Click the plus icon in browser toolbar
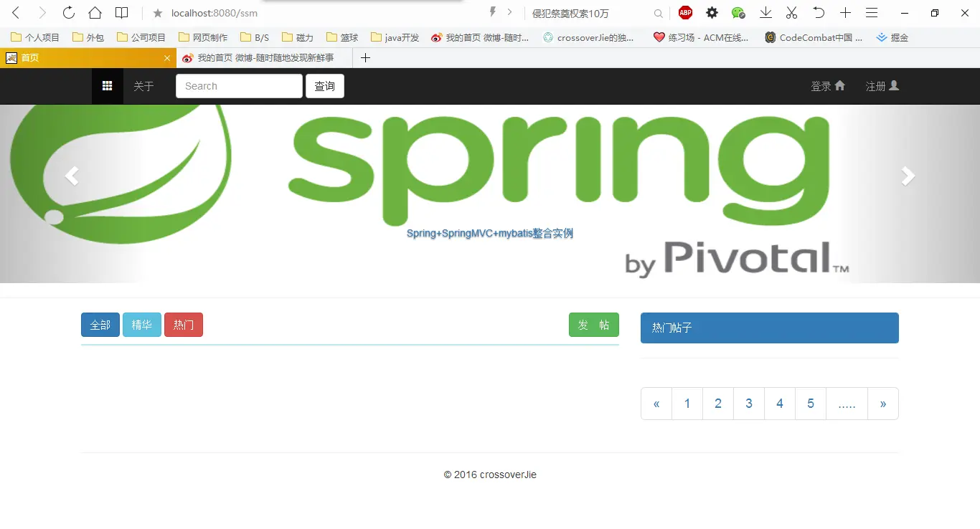 tap(845, 12)
